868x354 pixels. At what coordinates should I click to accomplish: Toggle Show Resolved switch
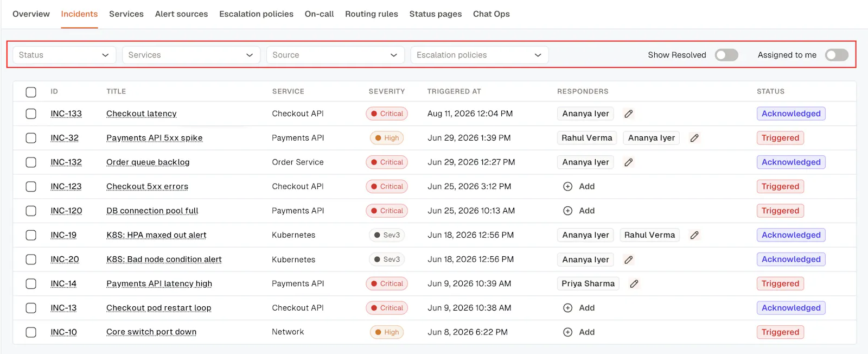pyautogui.click(x=726, y=55)
